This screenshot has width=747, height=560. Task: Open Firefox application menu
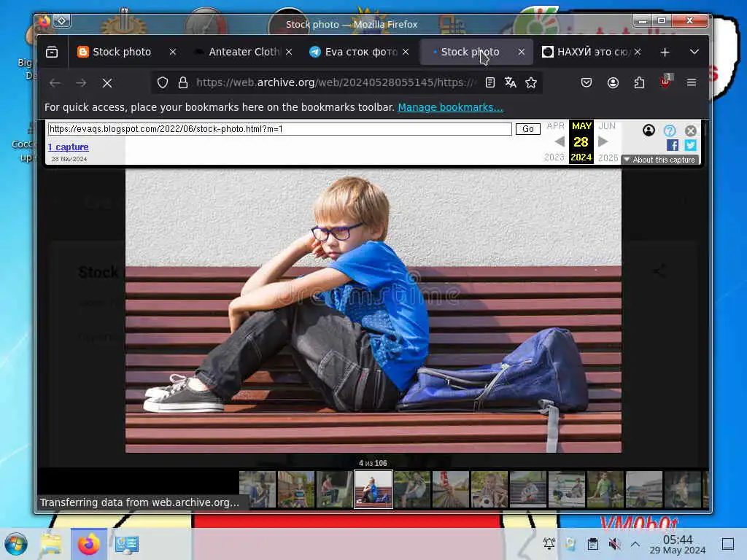click(692, 82)
